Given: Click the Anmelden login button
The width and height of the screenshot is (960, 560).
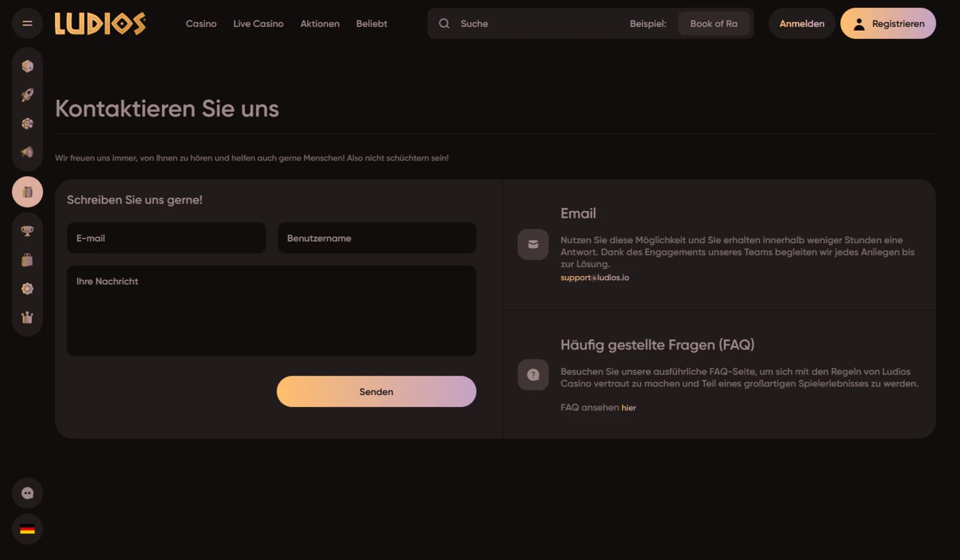Looking at the screenshot, I should tap(802, 24).
